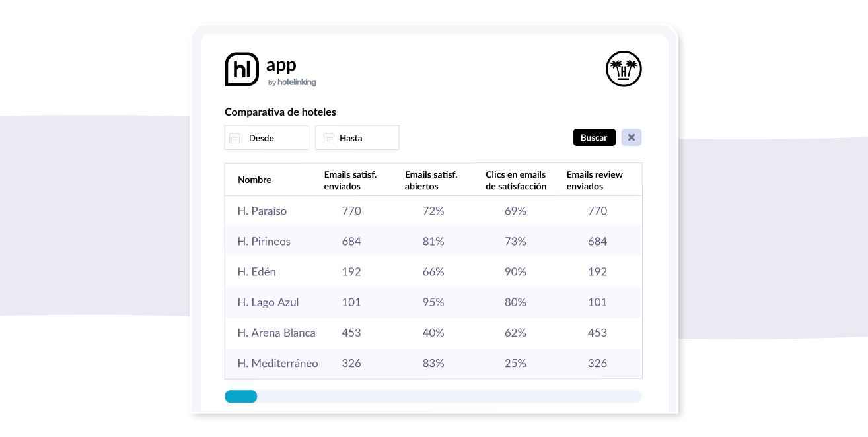Clear filters with the X button

(632, 137)
